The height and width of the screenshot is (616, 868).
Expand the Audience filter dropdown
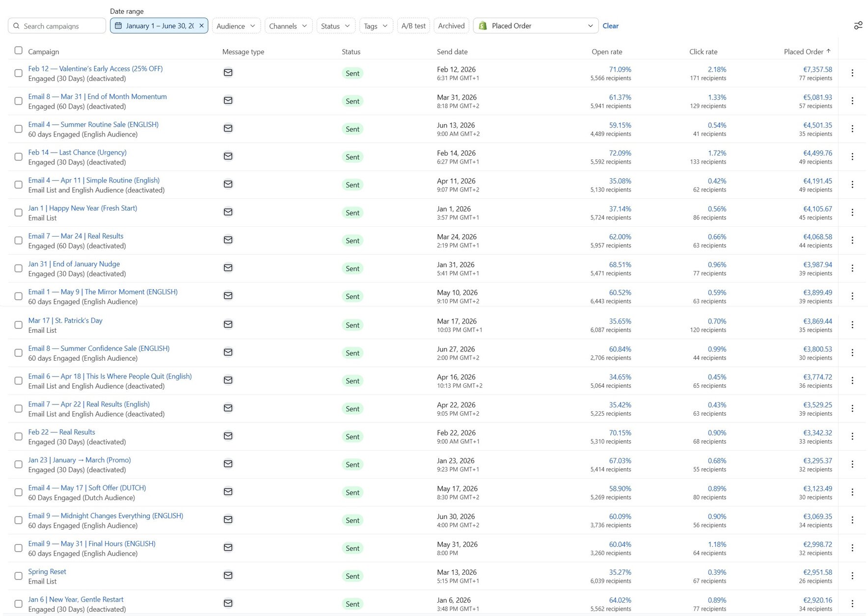coord(236,26)
